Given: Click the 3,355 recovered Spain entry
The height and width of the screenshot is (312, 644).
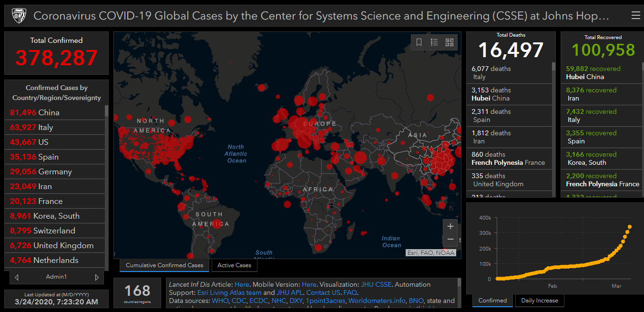Looking at the screenshot, I should (601, 137).
